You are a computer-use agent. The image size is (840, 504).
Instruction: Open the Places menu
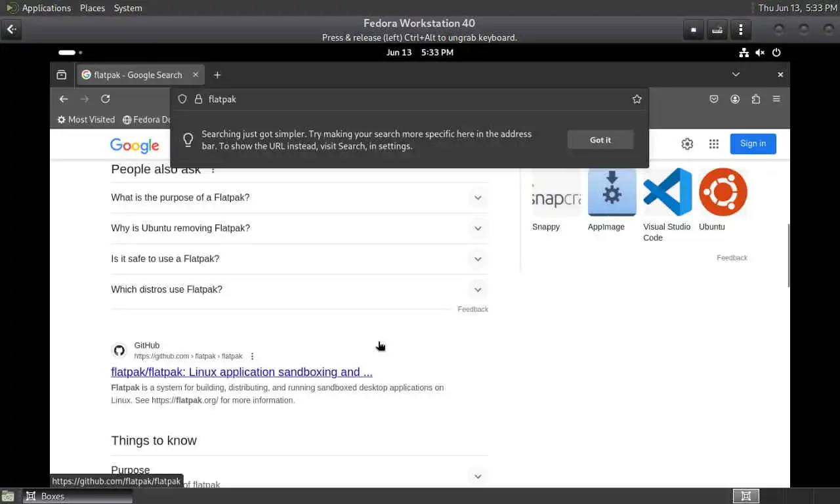pyautogui.click(x=93, y=8)
